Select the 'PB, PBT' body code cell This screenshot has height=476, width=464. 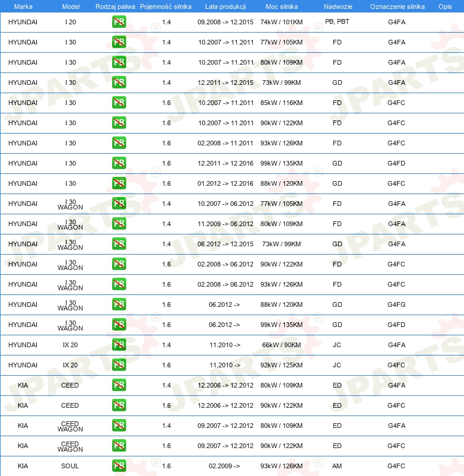tap(337, 21)
